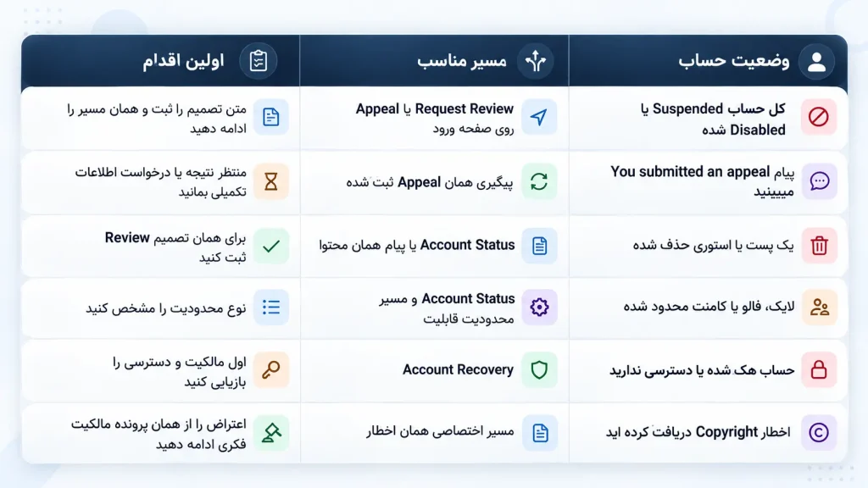Click the text مسیر اختصاصی همان اخطار

tap(440, 431)
